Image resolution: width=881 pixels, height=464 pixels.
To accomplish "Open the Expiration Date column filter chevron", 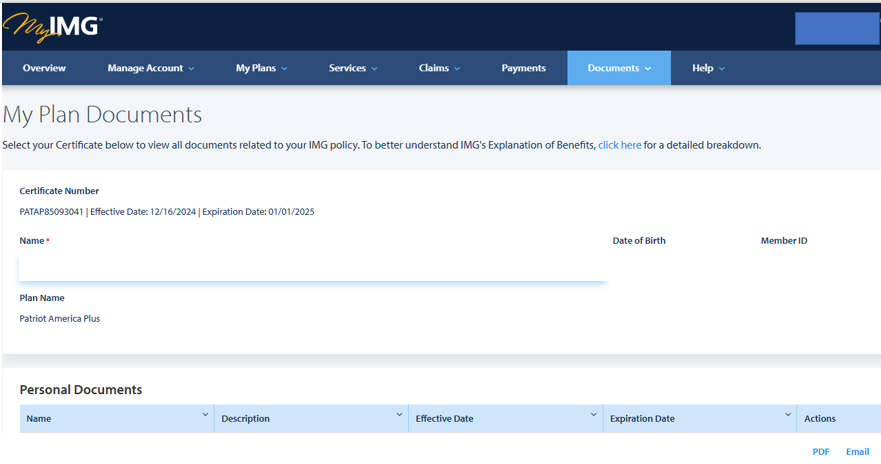I will (788, 415).
